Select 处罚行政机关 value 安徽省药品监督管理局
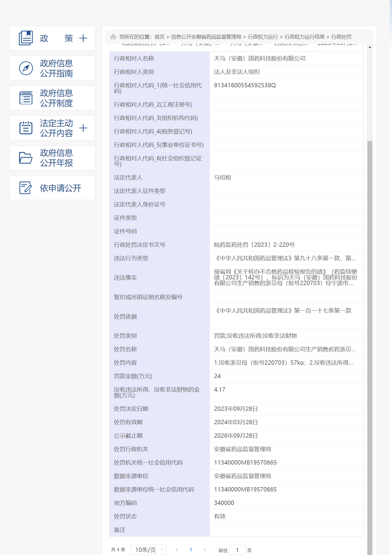The image size is (392, 555). point(242,449)
